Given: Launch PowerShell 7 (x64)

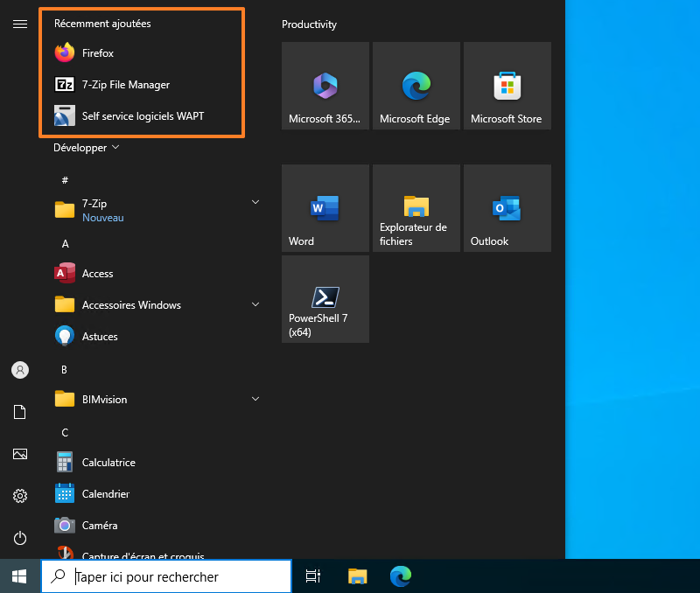Looking at the screenshot, I should [325, 299].
